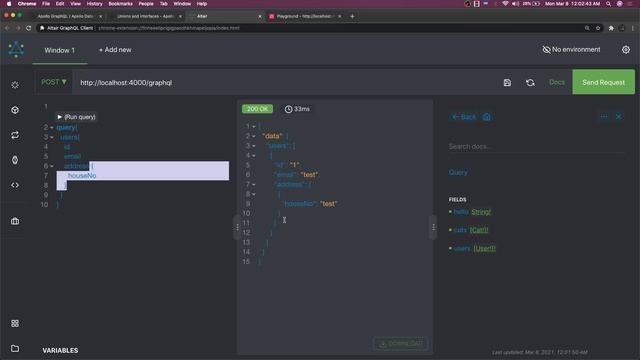Open the settings gear in Altair header
The image size is (640, 360).
tap(626, 50)
